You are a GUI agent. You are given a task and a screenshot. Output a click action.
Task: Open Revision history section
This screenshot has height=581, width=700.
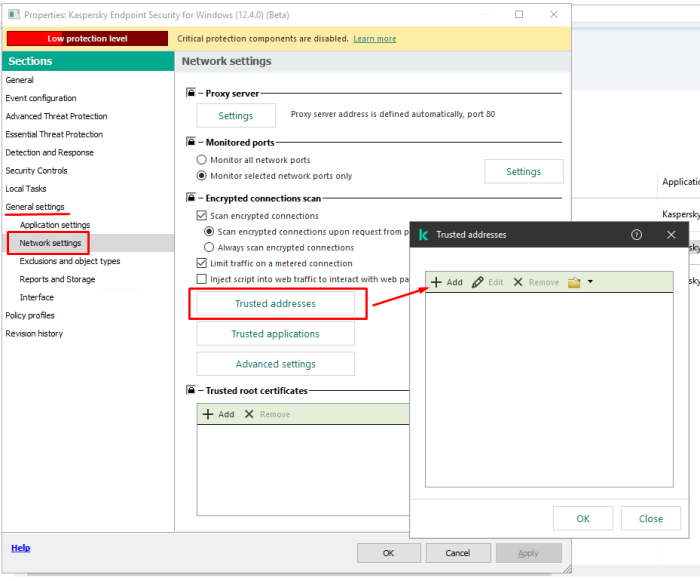34,334
